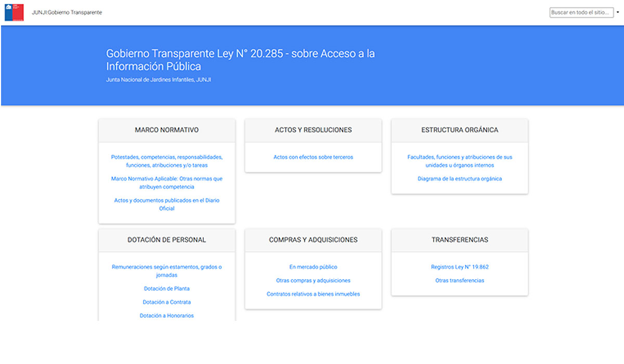Click the Gobierno de Chile logo
Viewport: 624px width, 364px height.
(x=14, y=12)
